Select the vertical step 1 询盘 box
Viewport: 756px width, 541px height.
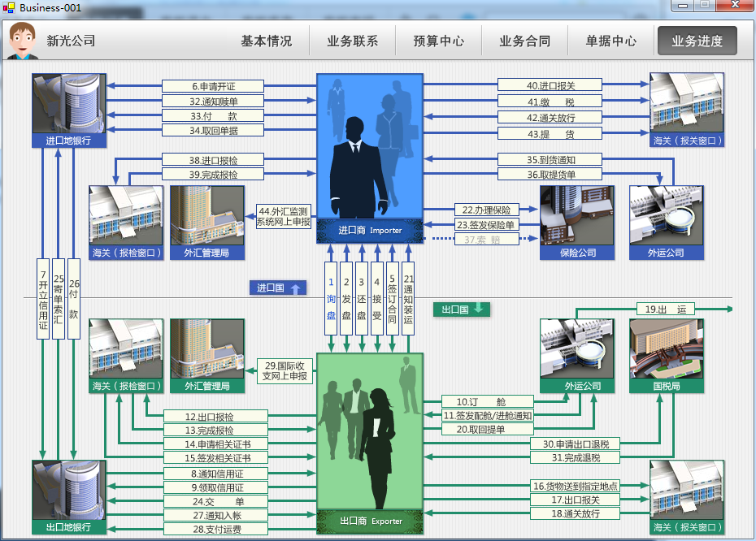pyautogui.click(x=331, y=298)
